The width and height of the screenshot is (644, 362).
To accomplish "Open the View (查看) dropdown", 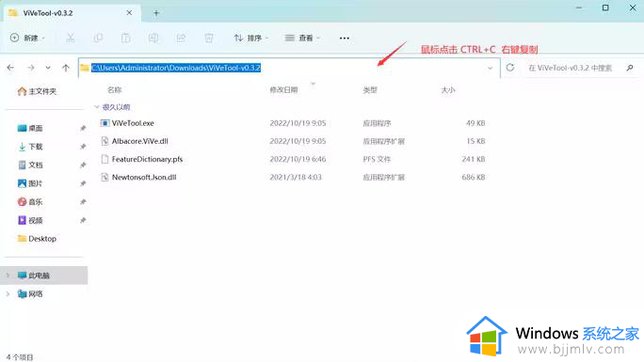I will (x=302, y=38).
